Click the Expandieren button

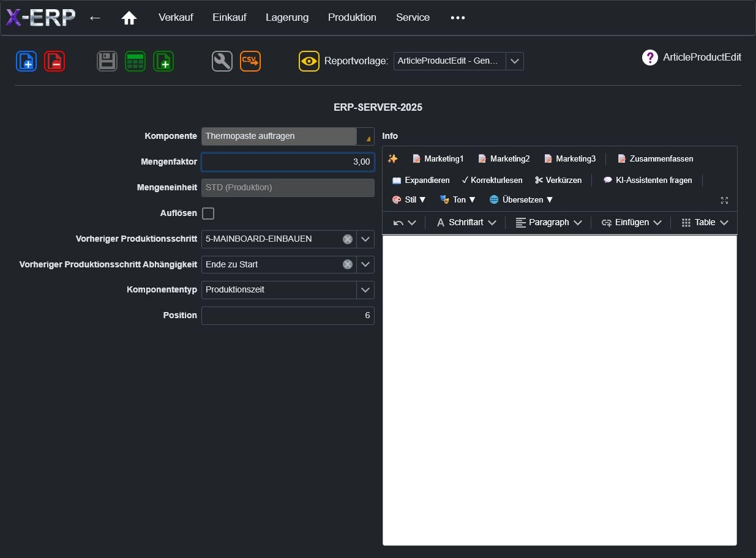pos(421,180)
